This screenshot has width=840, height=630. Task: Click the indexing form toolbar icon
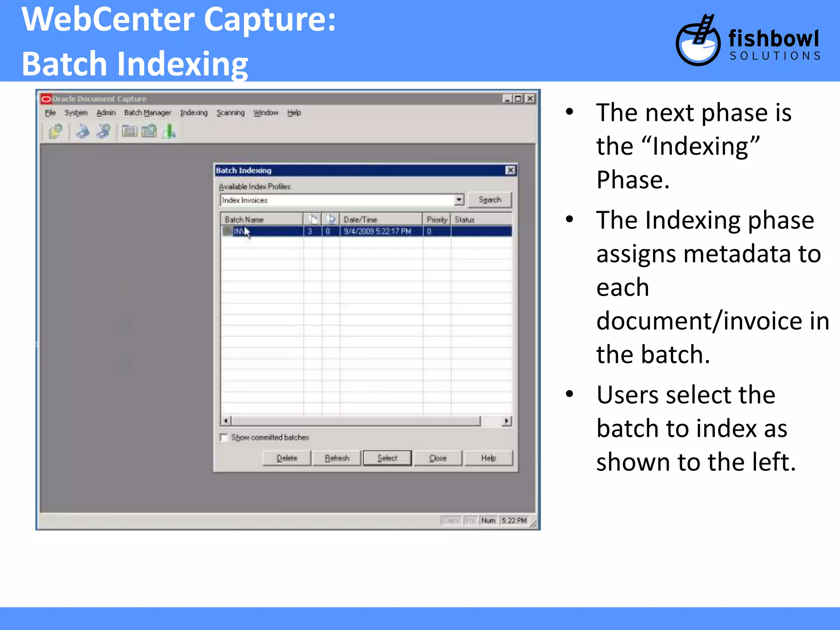coord(130,132)
